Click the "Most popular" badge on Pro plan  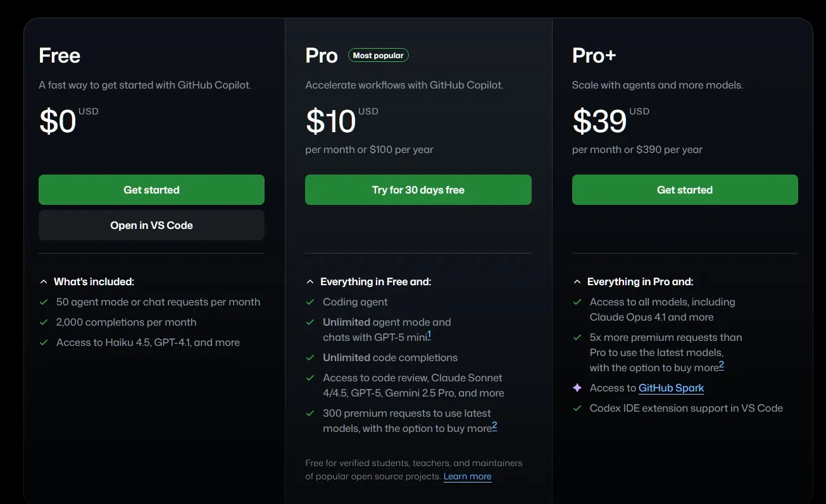(378, 55)
